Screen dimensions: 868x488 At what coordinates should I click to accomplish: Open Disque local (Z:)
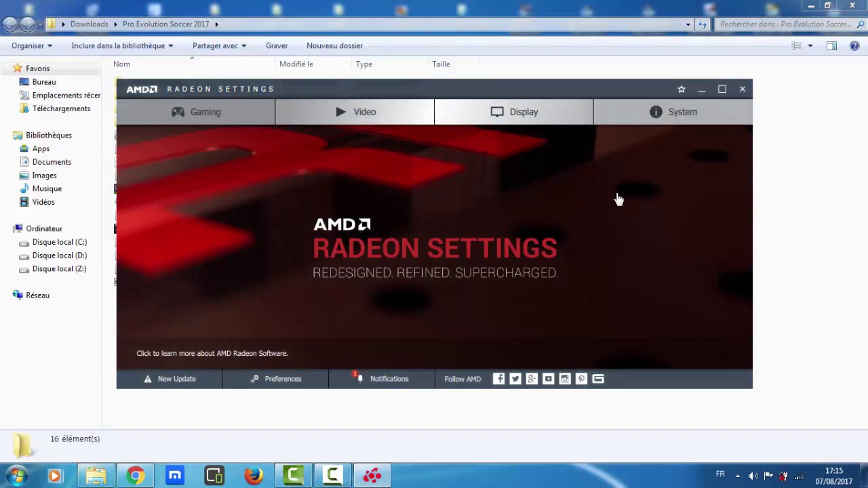(x=59, y=268)
